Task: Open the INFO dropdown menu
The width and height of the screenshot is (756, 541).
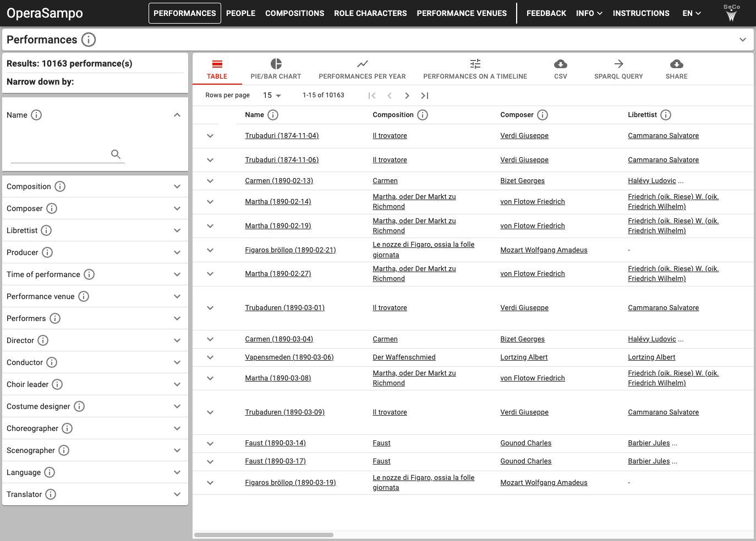Action: click(589, 13)
